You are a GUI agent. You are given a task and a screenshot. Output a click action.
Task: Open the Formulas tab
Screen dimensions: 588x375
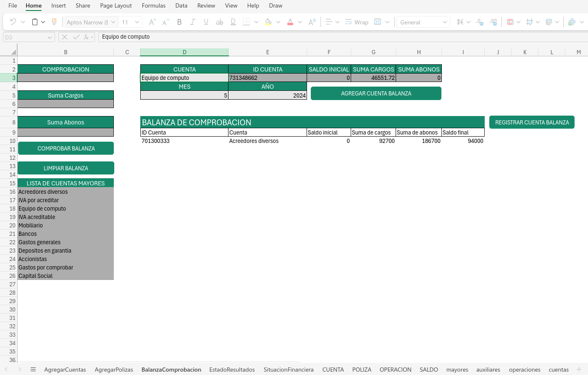(x=154, y=5)
